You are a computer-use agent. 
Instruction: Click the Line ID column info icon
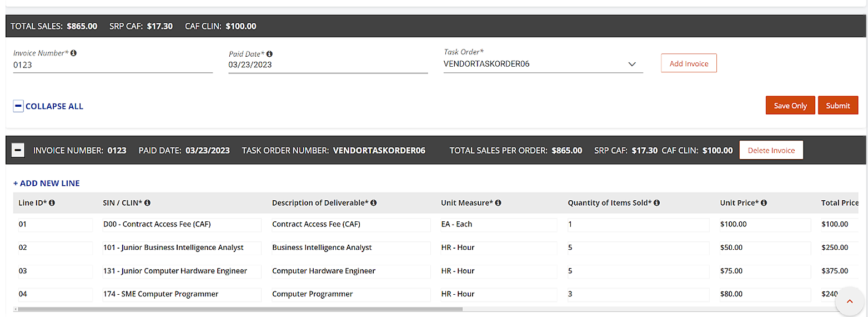(52, 203)
